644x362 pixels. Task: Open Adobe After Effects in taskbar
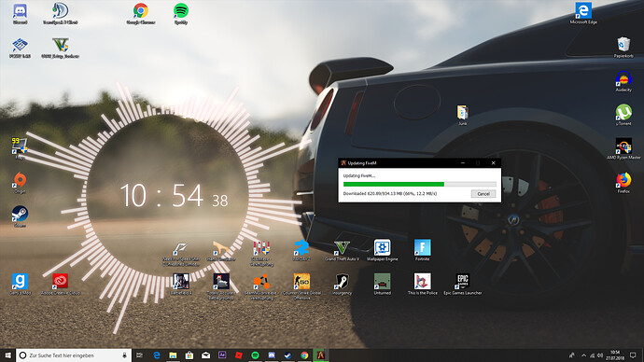coord(222,355)
